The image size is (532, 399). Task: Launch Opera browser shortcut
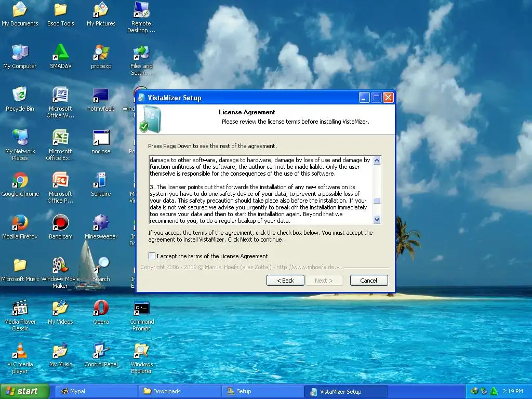(x=101, y=312)
